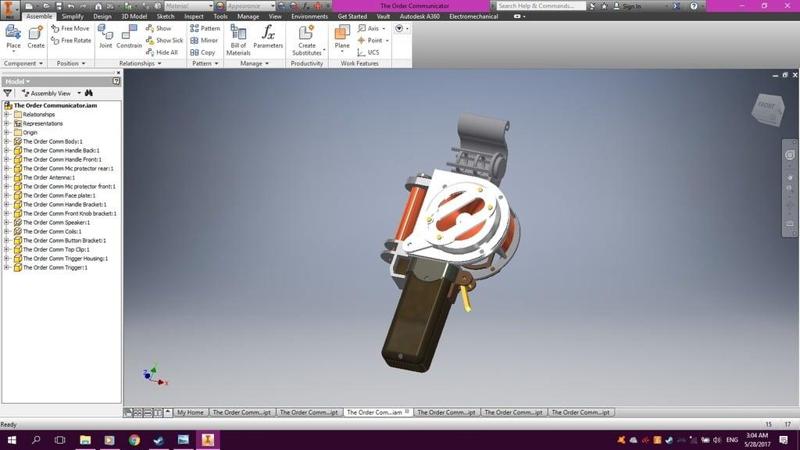
Task: Click Hide All relationships
Action: (x=162, y=52)
